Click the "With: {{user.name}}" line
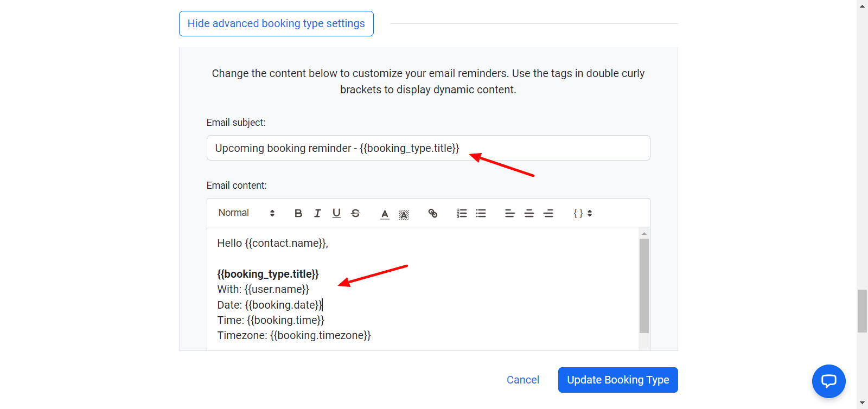This screenshot has width=868, height=409. (263, 289)
